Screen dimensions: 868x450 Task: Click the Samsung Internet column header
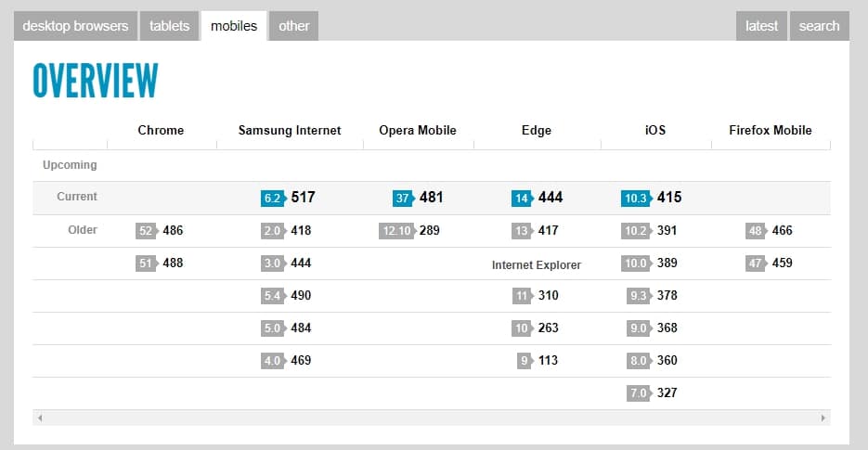pyautogui.click(x=290, y=130)
